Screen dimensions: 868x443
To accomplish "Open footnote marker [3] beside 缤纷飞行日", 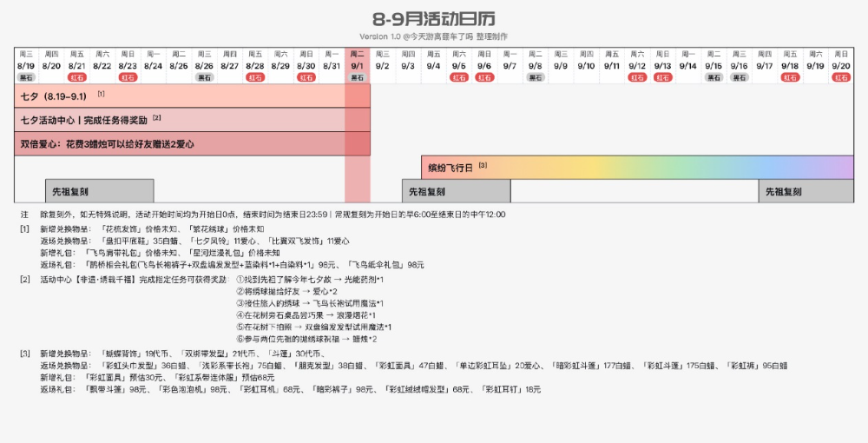I will (x=483, y=165).
